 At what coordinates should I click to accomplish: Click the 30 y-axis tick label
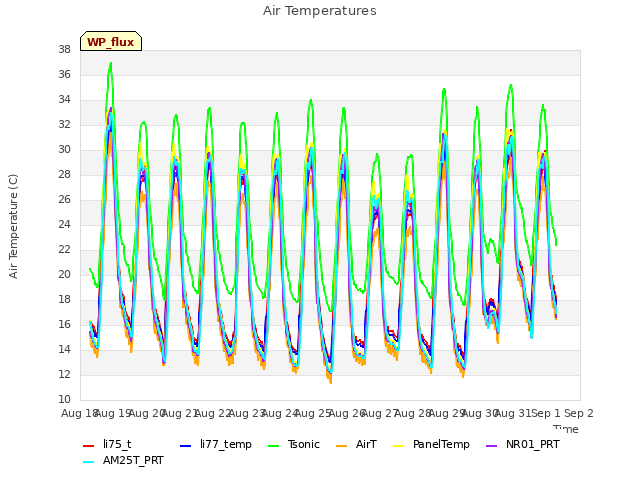(64, 150)
